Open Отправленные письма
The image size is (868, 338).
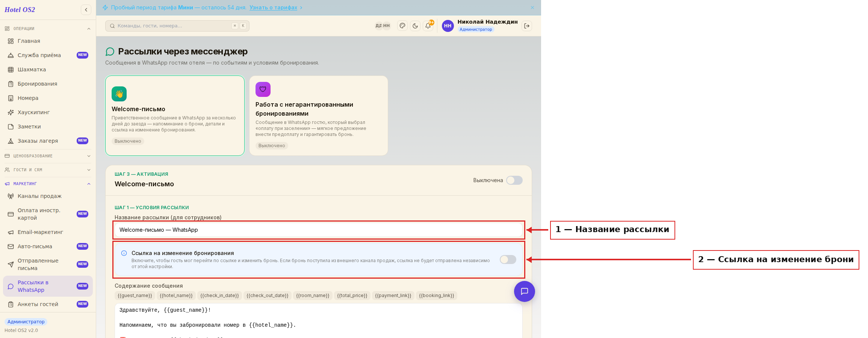coord(48,264)
